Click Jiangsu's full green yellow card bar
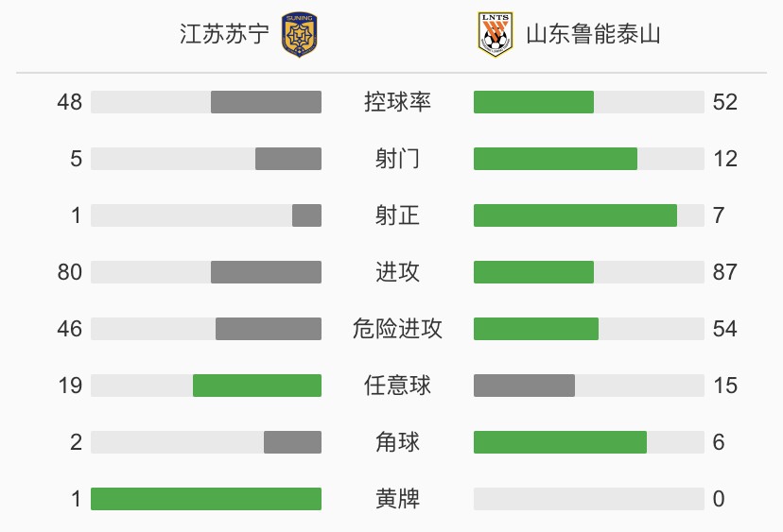 coord(206,499)
